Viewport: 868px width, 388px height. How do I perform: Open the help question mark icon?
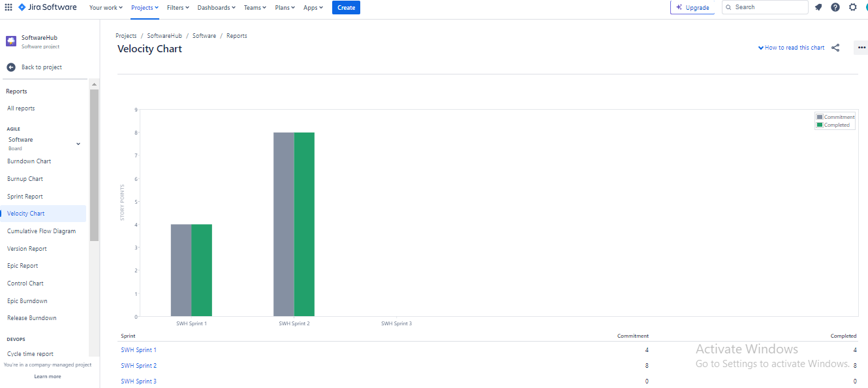(x=835, y=7)
